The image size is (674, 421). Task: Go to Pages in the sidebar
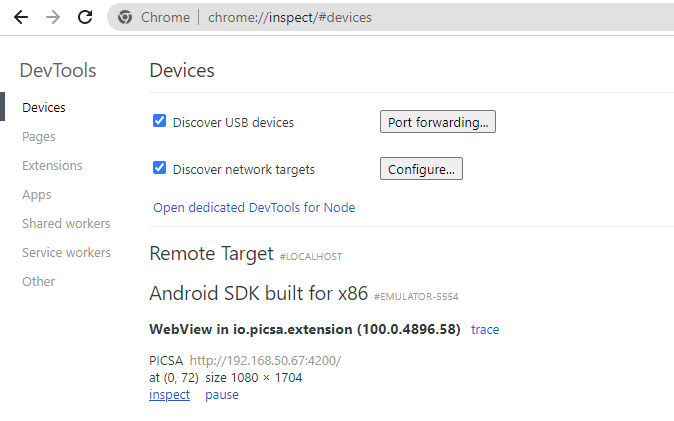click(39, 136)
